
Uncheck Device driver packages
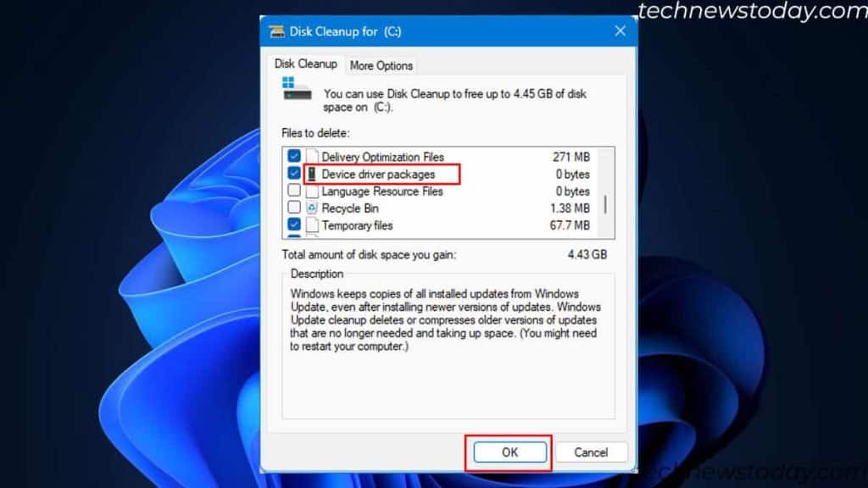tap(293, 174)
